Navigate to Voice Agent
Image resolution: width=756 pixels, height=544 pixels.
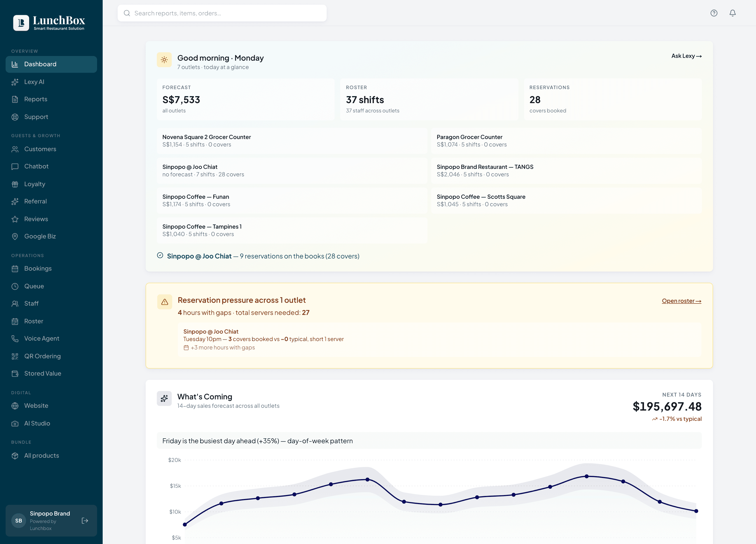click(x=51, y=338)
